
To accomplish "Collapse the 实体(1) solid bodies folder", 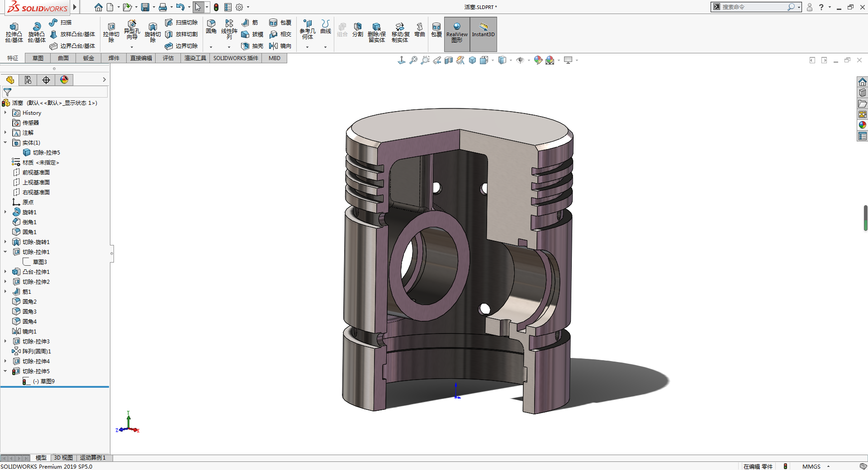I will click(5, 142).
